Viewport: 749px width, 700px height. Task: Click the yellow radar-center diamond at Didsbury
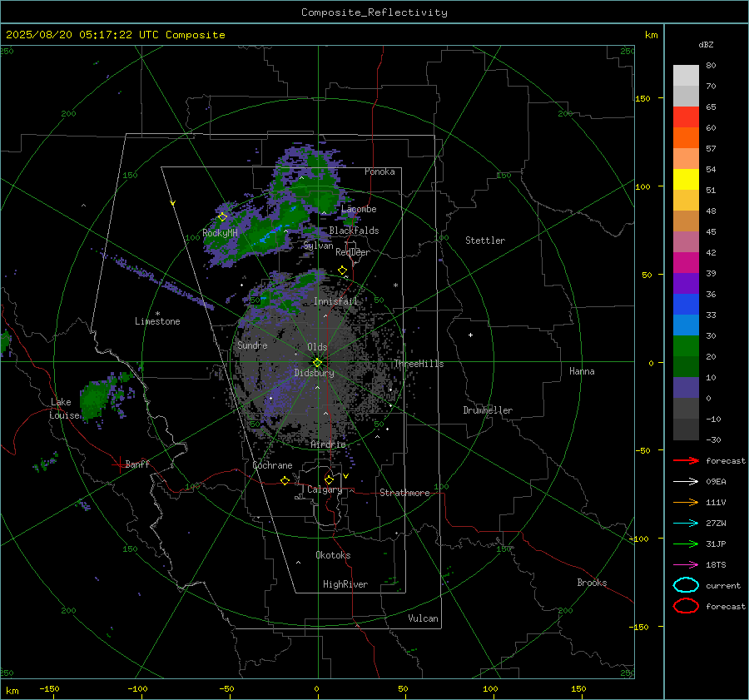(317, 362)
